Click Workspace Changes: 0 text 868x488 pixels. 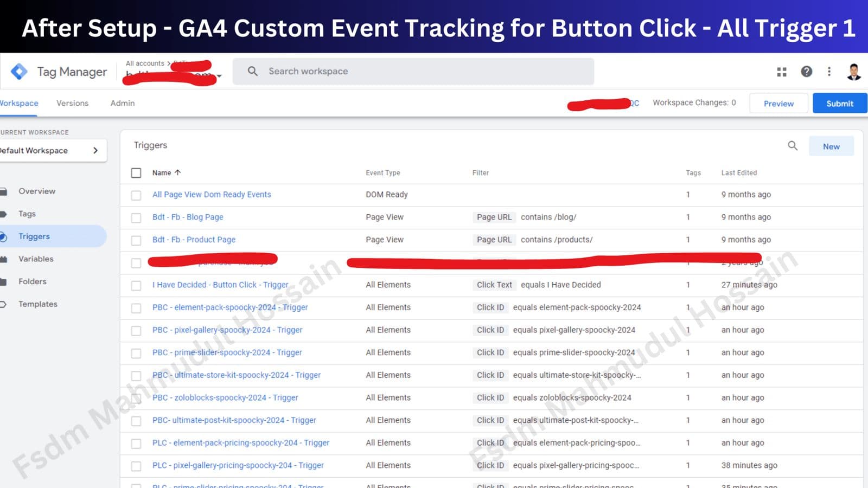click(x=694, y=102)
